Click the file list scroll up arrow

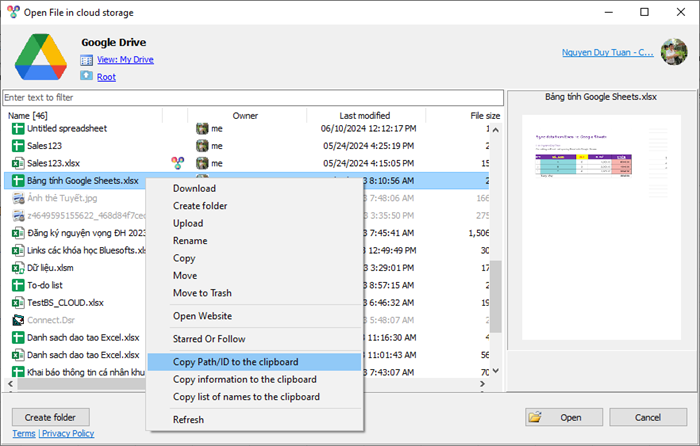click(x=496, y=130)
